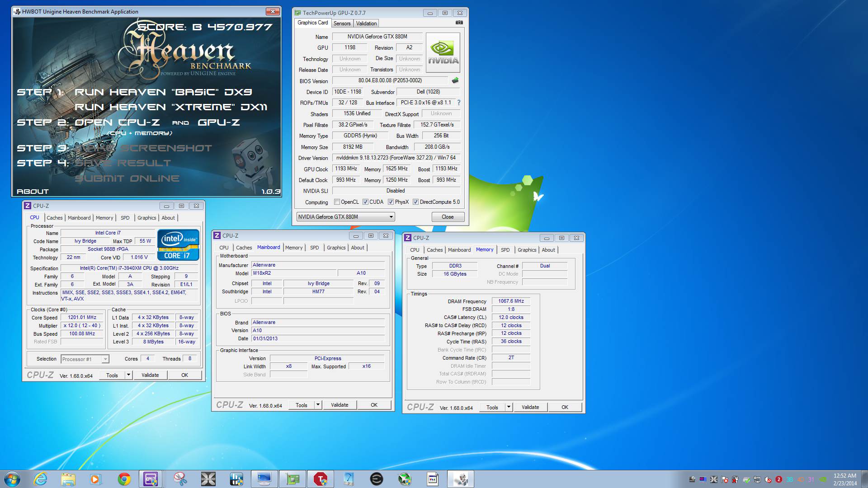Select the HWBOT Heaven robot taskbar icon
868x488 pixels.
[x=461, y=479]
